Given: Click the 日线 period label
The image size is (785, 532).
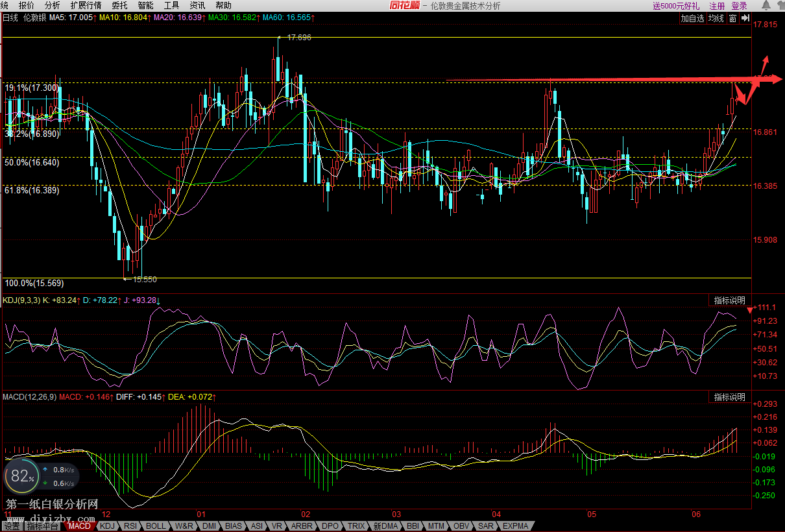Looking at the screenshot, I should (x=10, y=18).
